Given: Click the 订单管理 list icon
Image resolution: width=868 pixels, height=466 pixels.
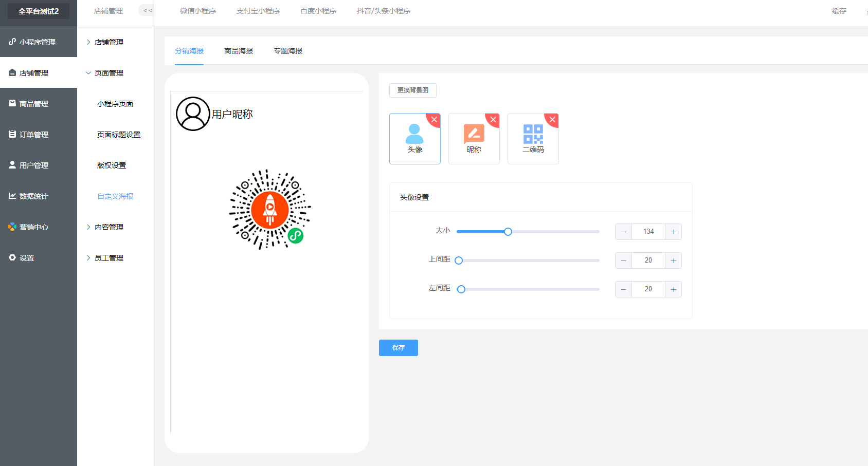Looking at the screenshot, I should tap(12, 134).
